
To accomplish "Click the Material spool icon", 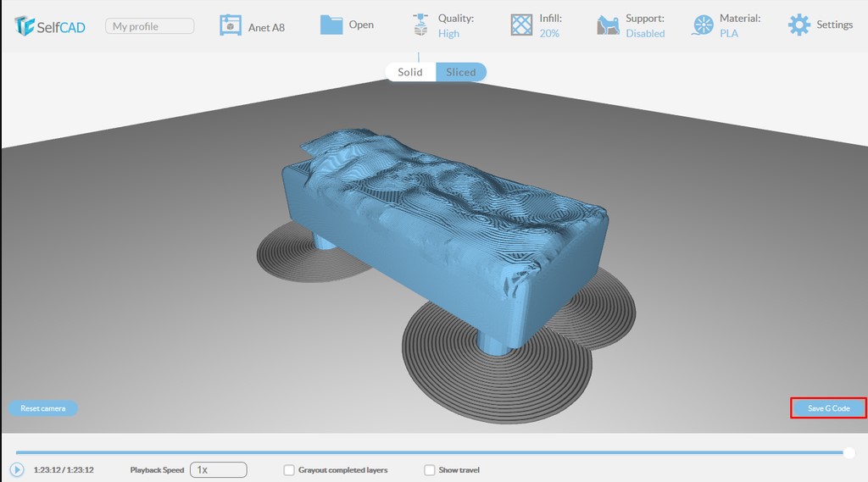I will [703, 25].
